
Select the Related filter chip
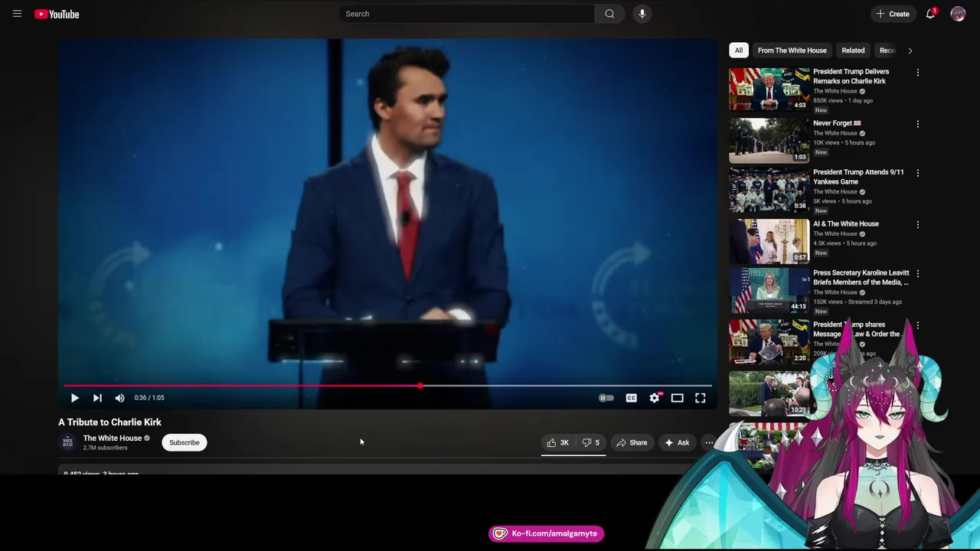[853, 51]
